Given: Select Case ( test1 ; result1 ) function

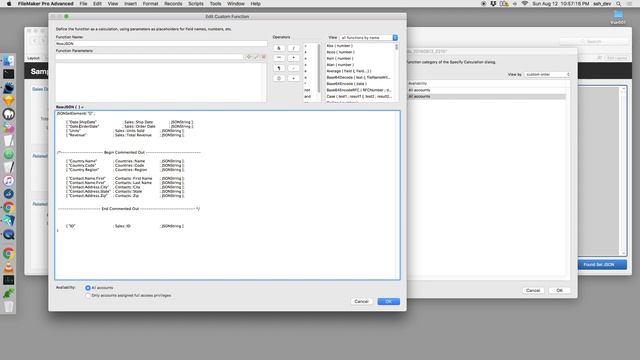Looking at the screenshot, I should click(x=359, y=96).
